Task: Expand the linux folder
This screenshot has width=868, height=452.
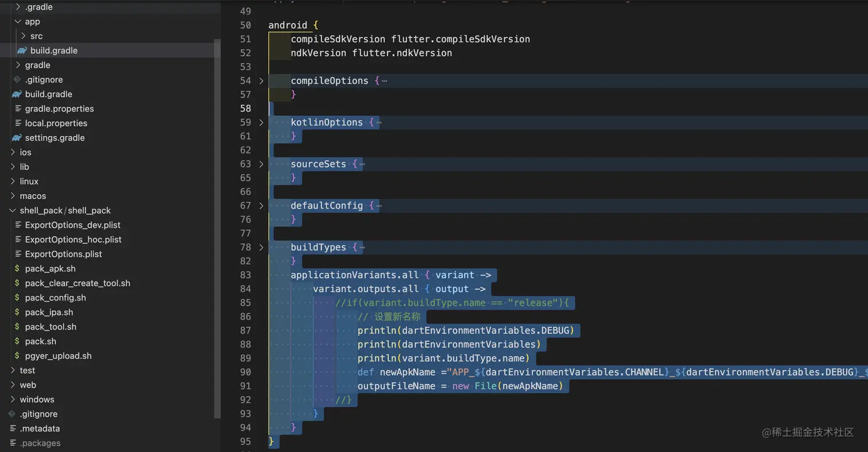Action: 12,181
